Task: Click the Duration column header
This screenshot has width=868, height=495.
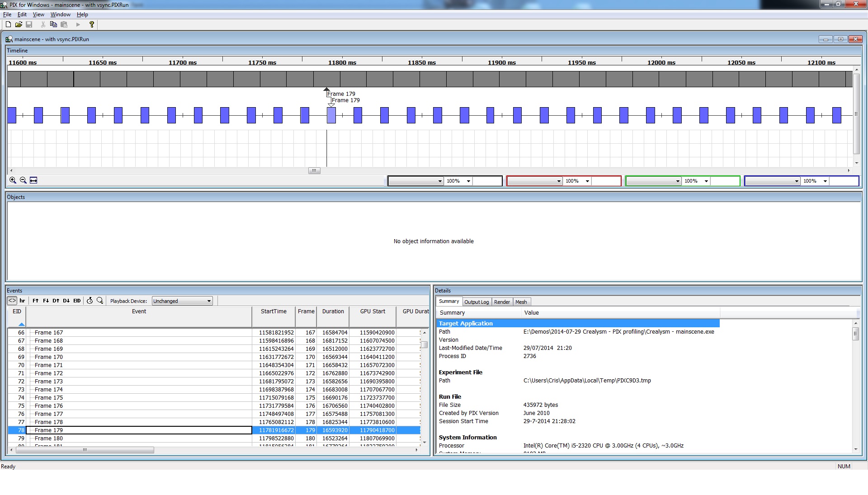Action: tap(333, 311)
